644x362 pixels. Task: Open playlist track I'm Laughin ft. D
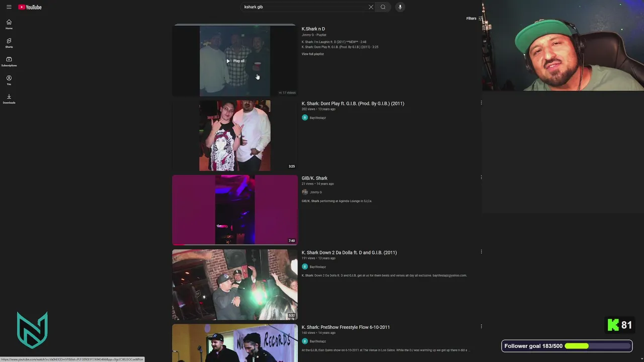tap(334, 42)
